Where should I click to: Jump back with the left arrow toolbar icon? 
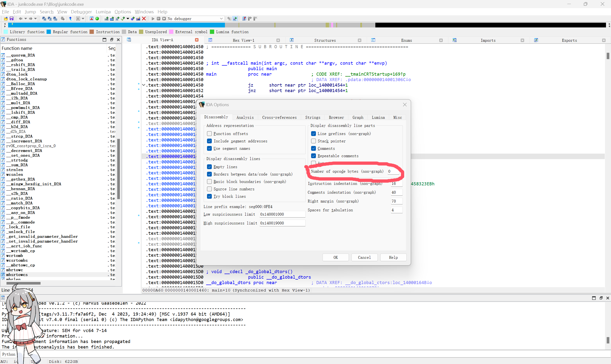click(x=21, y=19)
